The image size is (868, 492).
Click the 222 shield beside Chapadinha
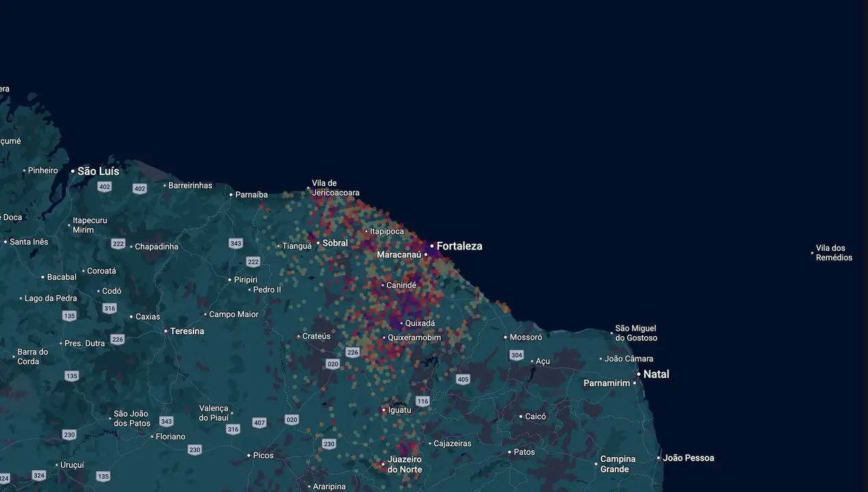[118, 244]
